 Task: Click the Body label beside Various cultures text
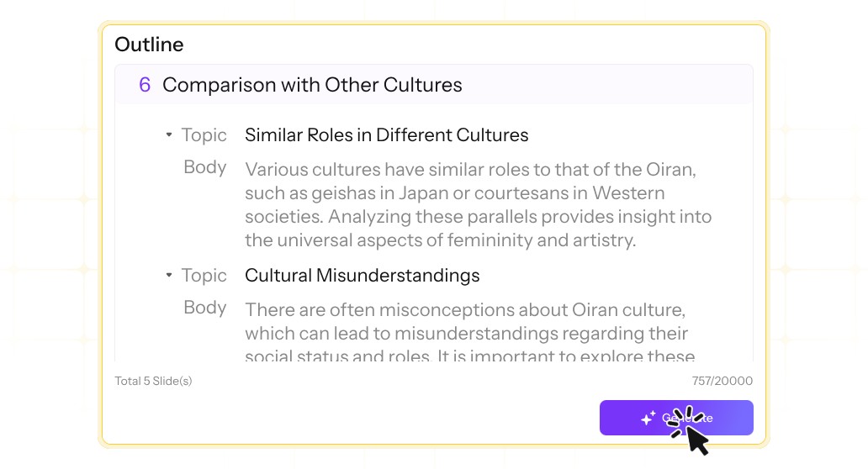(204, 166)
